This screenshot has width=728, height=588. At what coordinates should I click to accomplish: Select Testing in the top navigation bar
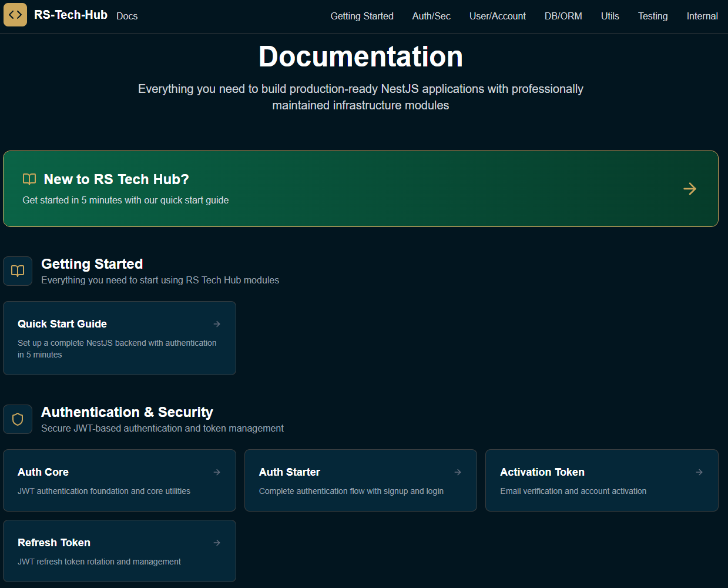652,16
